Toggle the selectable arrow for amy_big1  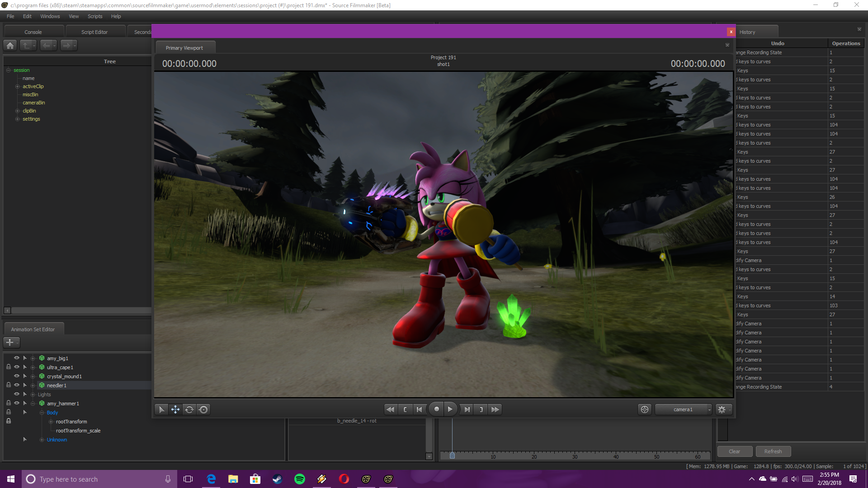pos(25,358)
